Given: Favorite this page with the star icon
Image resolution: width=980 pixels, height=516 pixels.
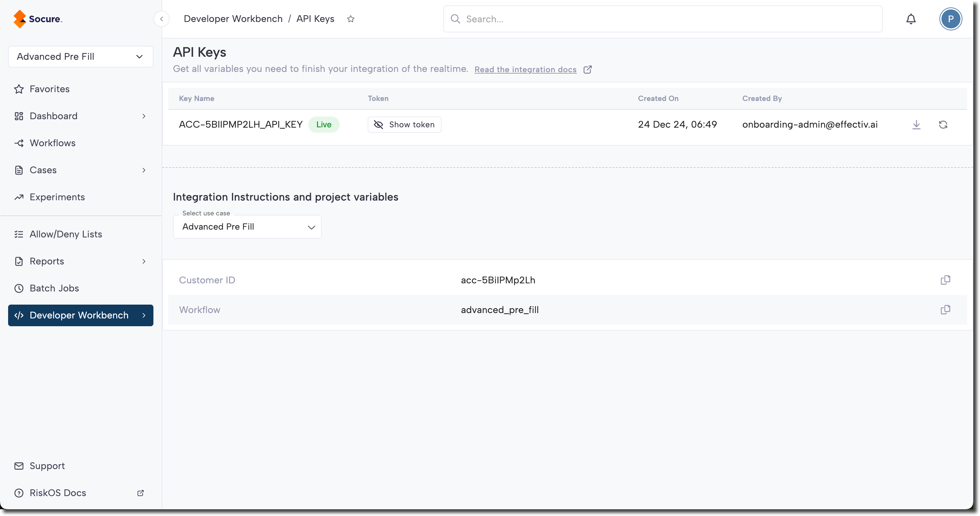Looking at the screenshot, I should coord(350,19).
